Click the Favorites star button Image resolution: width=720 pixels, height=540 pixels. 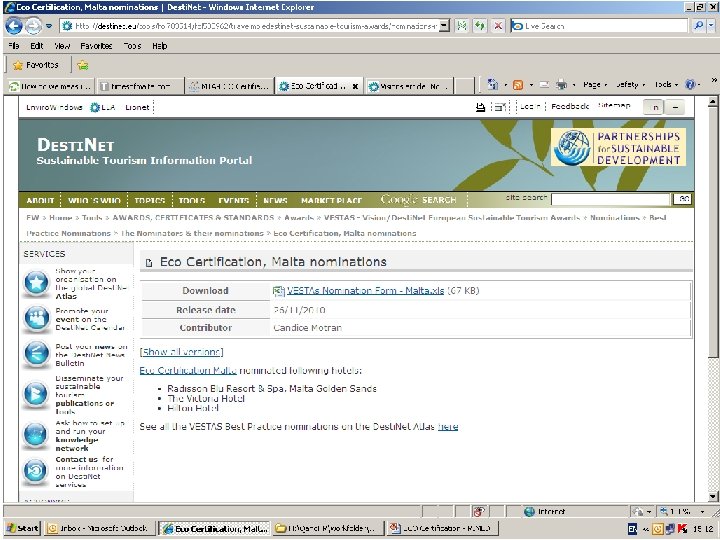point(36,65)
